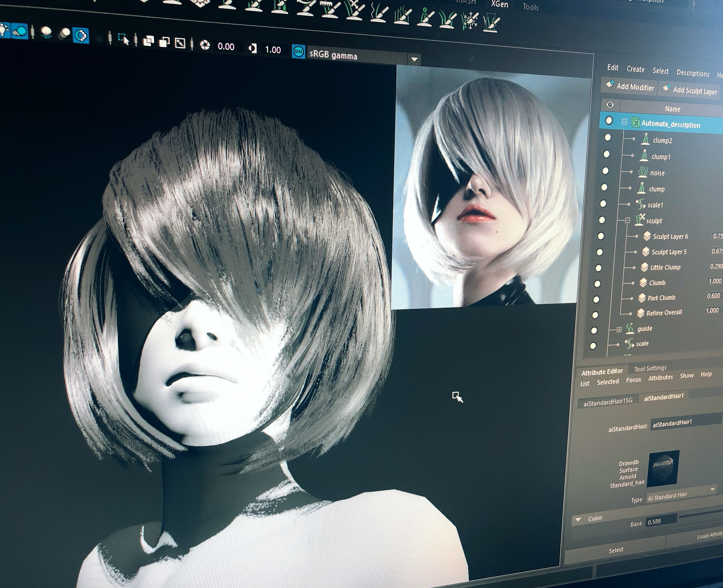The height and width of the screenshot is (588, 723).
Task: Expand the guide modifier node
Action: click(x=619, y=329)
